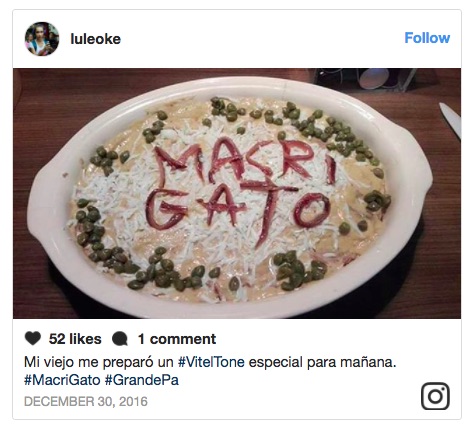The image size is (473, 428).
Task: Open the vitel toné dish photo
Action: 237,193
